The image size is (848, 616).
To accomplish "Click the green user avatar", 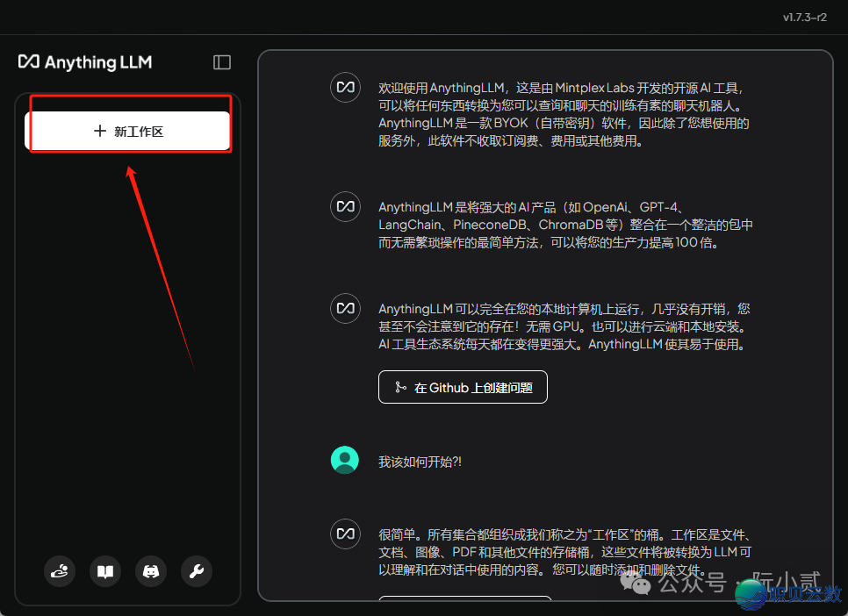I will click(345, 459).
